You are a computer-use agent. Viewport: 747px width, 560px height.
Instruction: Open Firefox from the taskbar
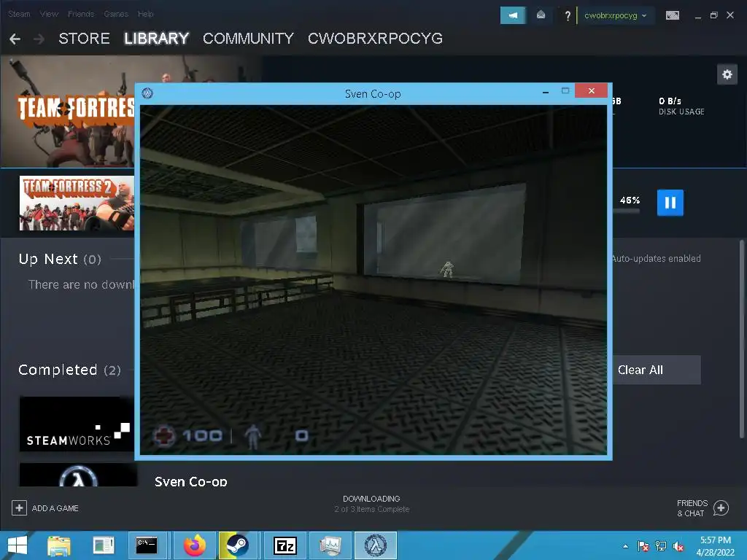195,545
